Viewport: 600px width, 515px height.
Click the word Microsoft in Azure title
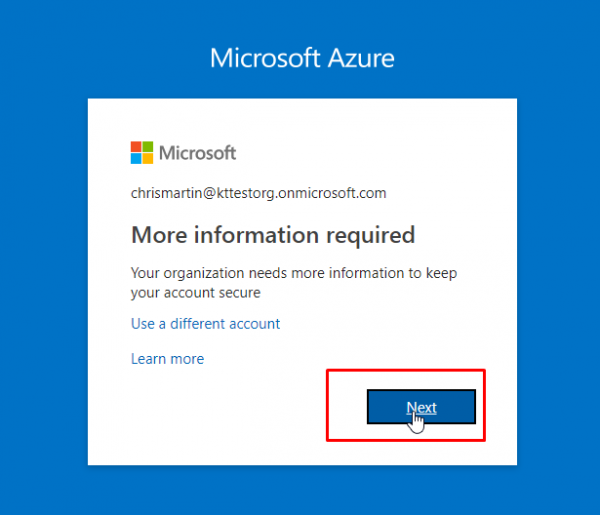click(x=265, y=58)
